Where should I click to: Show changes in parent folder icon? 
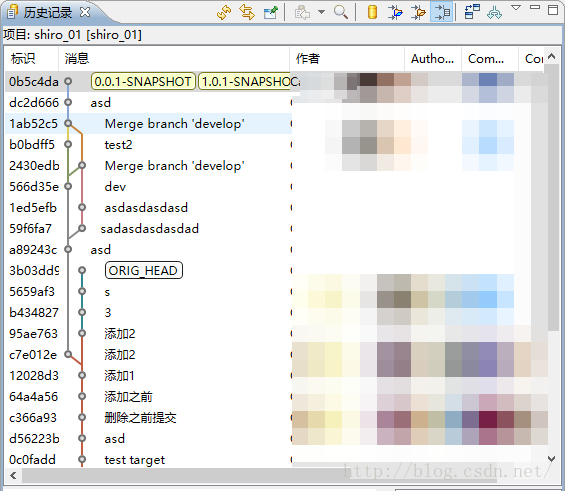[x=418, y=12]
